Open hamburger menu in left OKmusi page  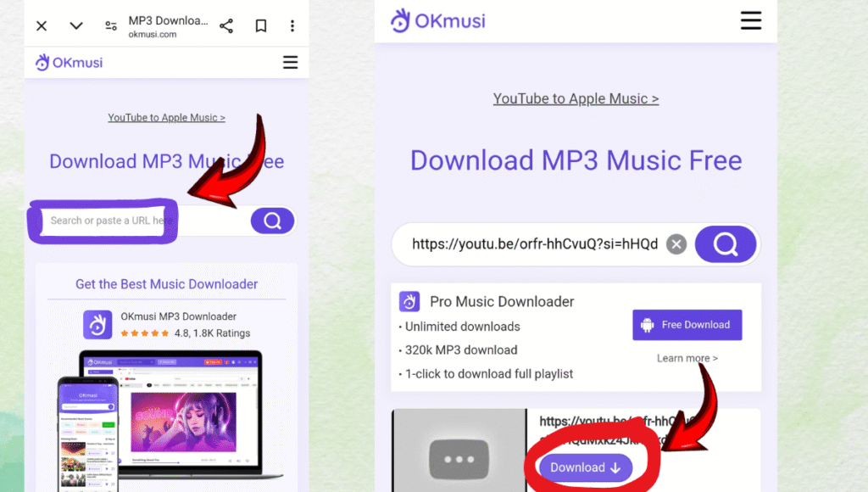coord(290,62)
